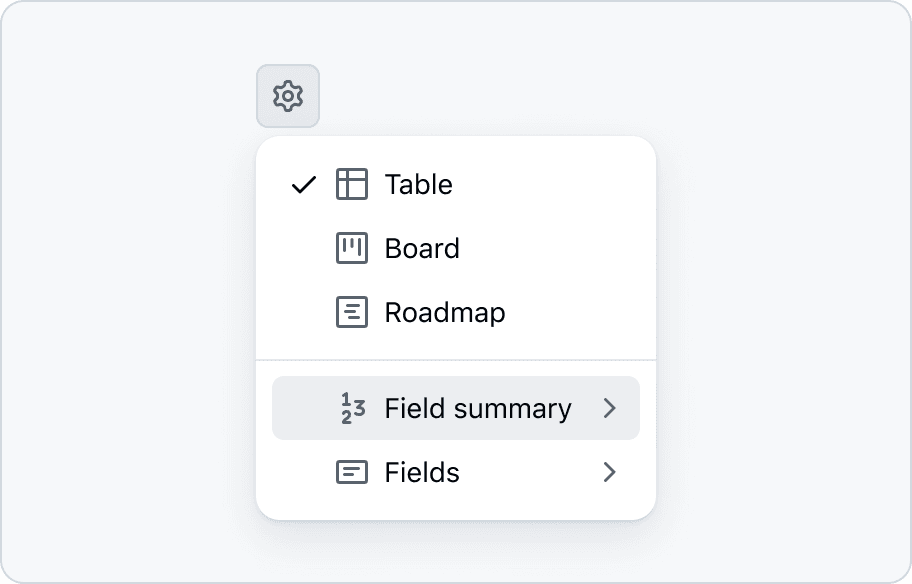Expand the Fields submenu chevron

coord(610,472)
